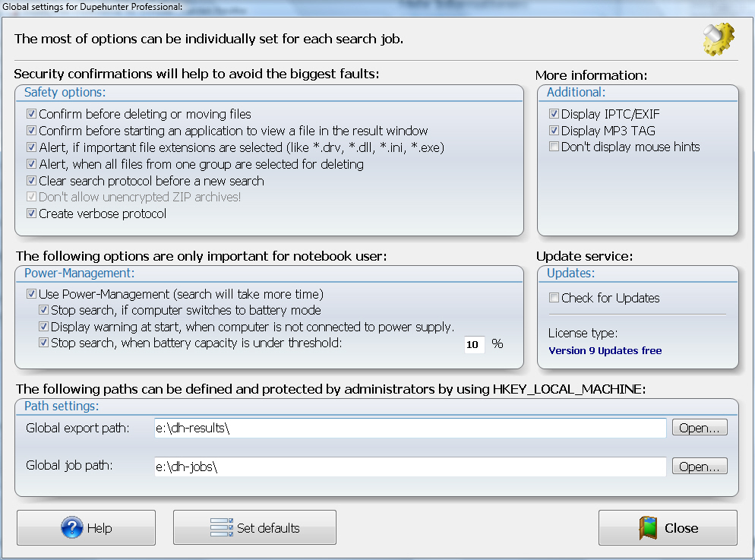The height and width of the screenshot is (560, 755).
Task: Click the yellow gear settings icon
Action: [719, 39]
